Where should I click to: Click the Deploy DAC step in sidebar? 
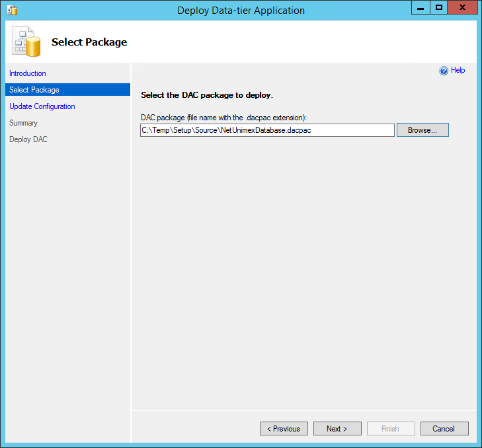28,139
